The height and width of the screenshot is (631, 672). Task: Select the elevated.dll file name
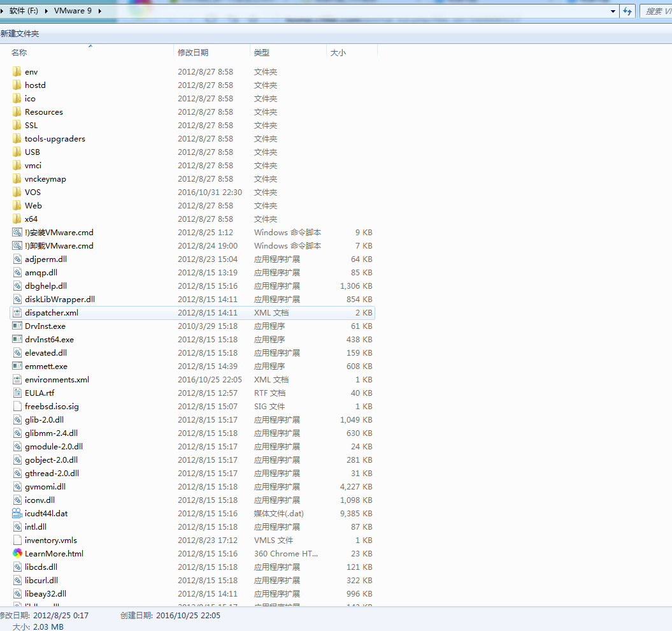(x=46, y=352)
